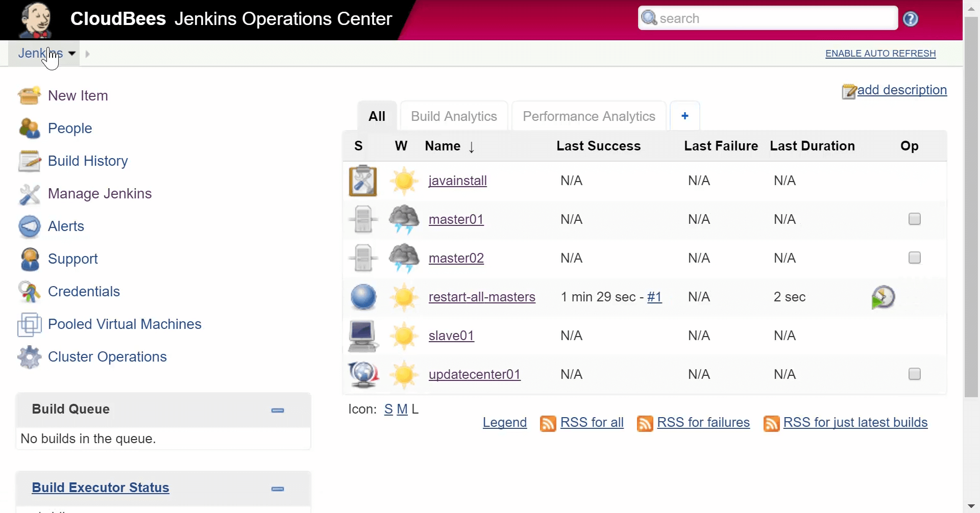Click the RSS for all feed icon

click(x=548, y=423)
